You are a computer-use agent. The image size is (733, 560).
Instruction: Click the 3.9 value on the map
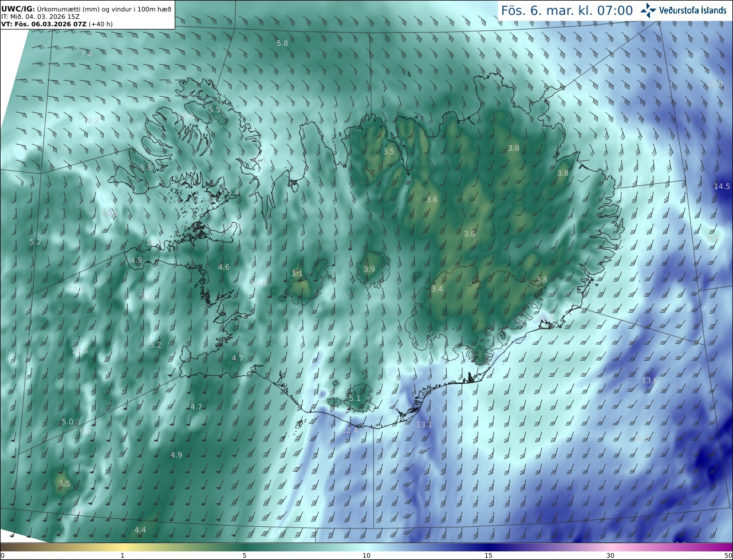coord(369,270)
